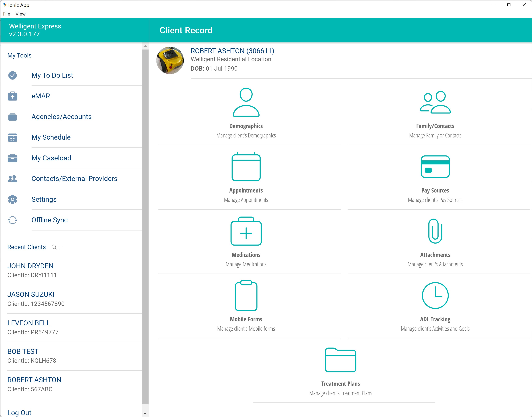This screenshot has height=417, width=532.
Task: Open Contacts/External Providers
Action: click(74, 179)
